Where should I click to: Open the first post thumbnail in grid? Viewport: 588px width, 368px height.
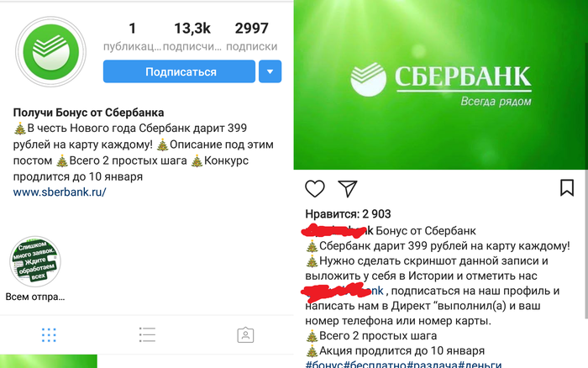(49, 361)
